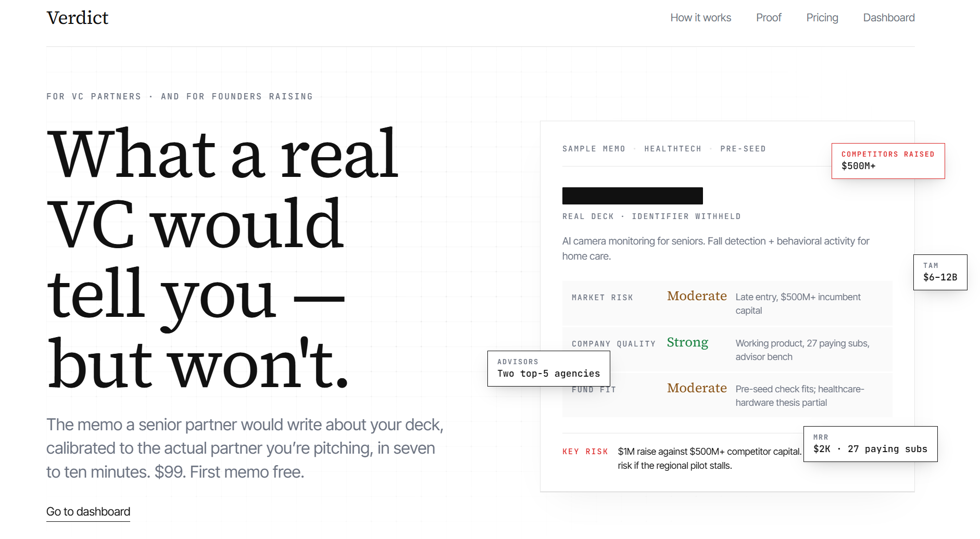Click the MRR $2K paying subs card

pyautogui.click(x=870, y=444)
